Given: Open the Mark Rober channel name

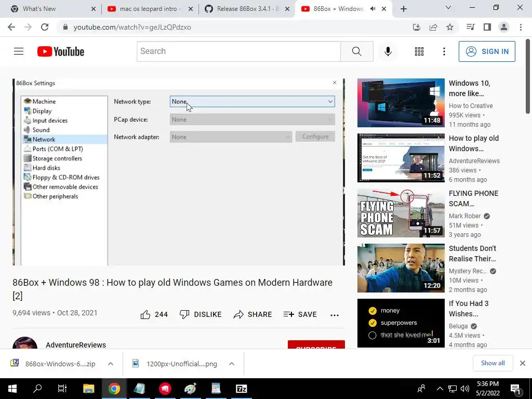Looking at the screenshot, I should point(464,216).
